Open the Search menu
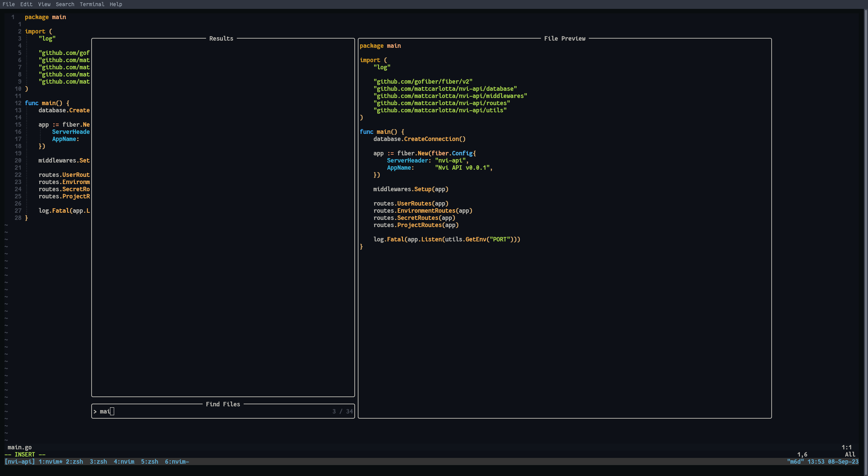This screenshot has height=476, width=868. 65,4
